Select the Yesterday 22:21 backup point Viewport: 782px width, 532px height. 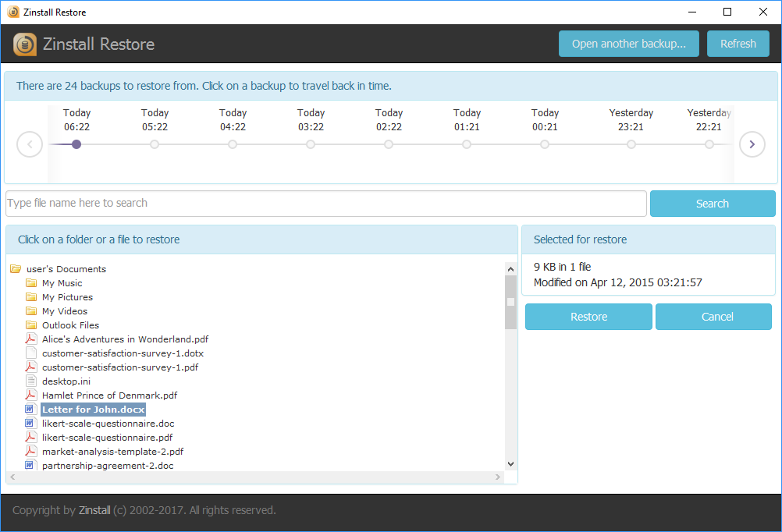tap(709, 144)
